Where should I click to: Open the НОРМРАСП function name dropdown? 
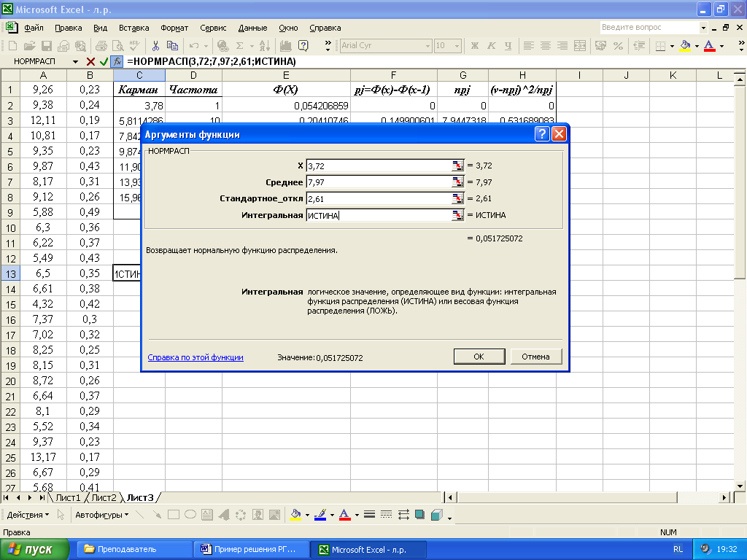tap(75, 62)
